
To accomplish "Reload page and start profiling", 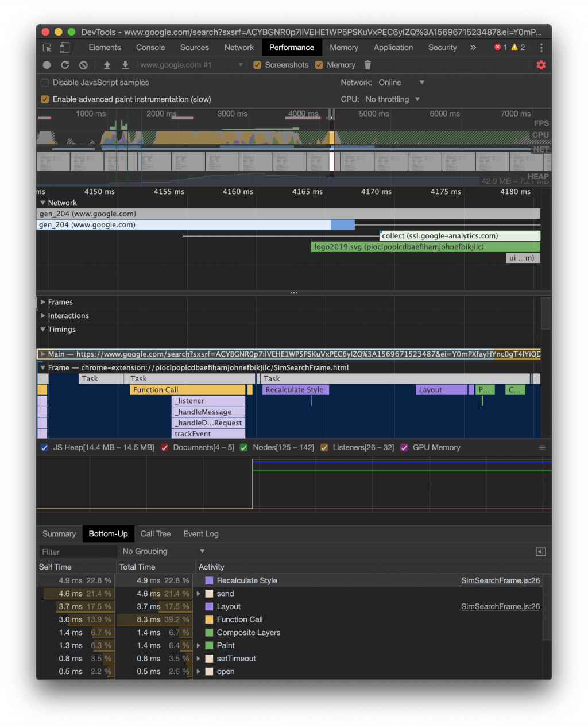I will point(65,65).
